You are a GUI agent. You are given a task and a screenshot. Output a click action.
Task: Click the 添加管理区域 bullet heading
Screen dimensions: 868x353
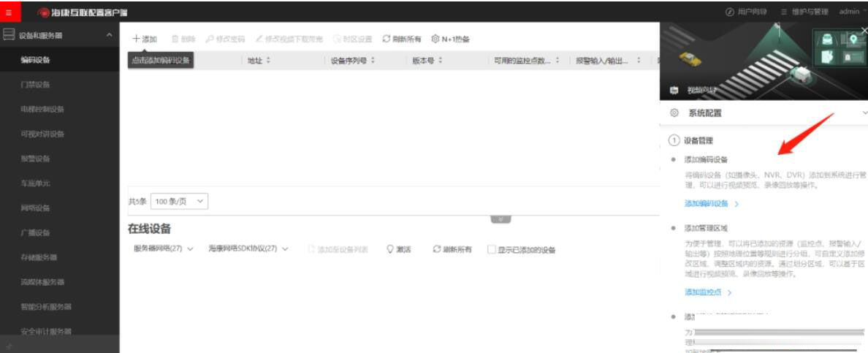pos(706,228)
